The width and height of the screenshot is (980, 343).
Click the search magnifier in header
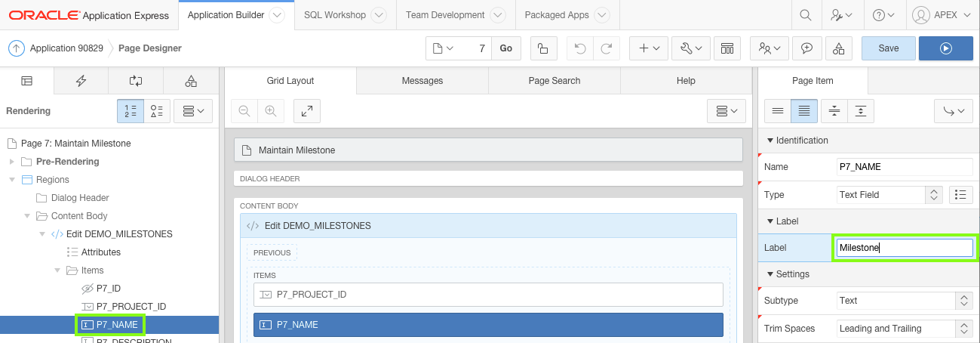806,15
